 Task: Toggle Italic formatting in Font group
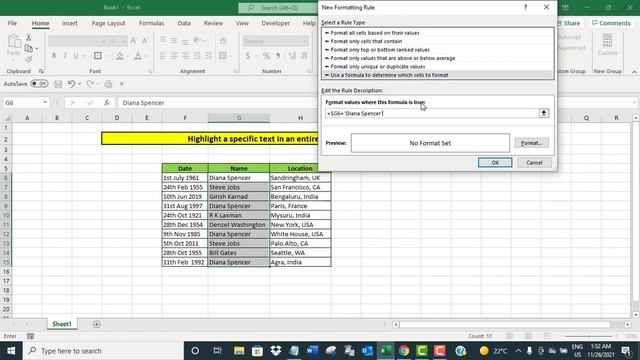(65, 56)
